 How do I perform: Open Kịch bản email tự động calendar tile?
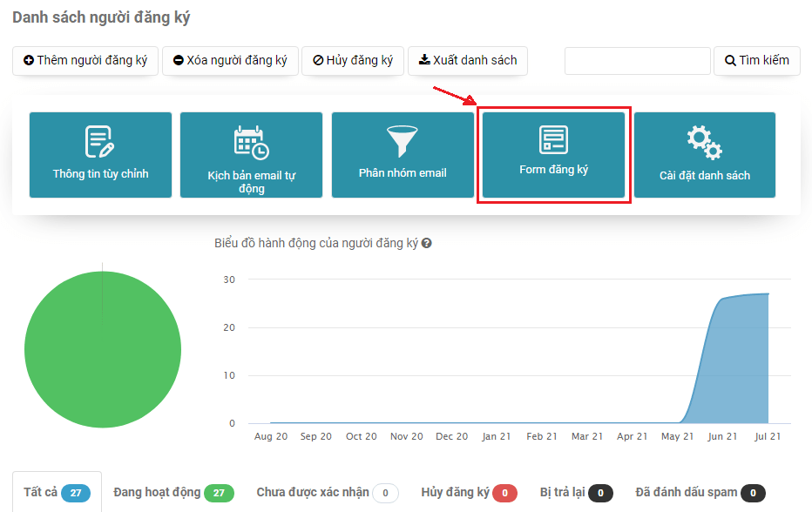[x=251, y=155]
